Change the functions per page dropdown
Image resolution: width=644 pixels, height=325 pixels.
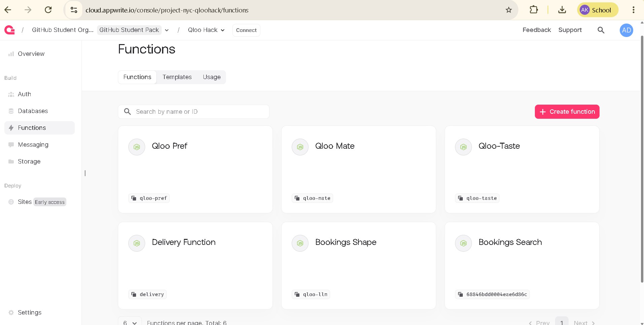(x=130, y=322)
